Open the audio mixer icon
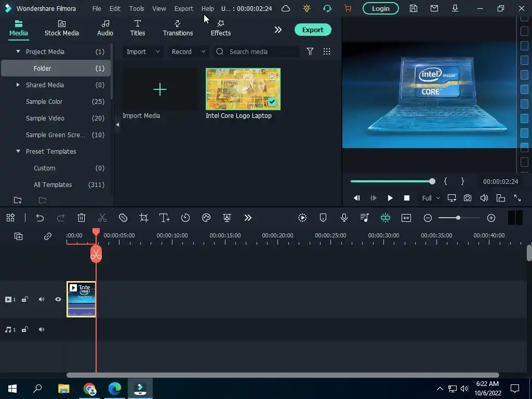Viewport: 532px width, 399px height. 365,218
